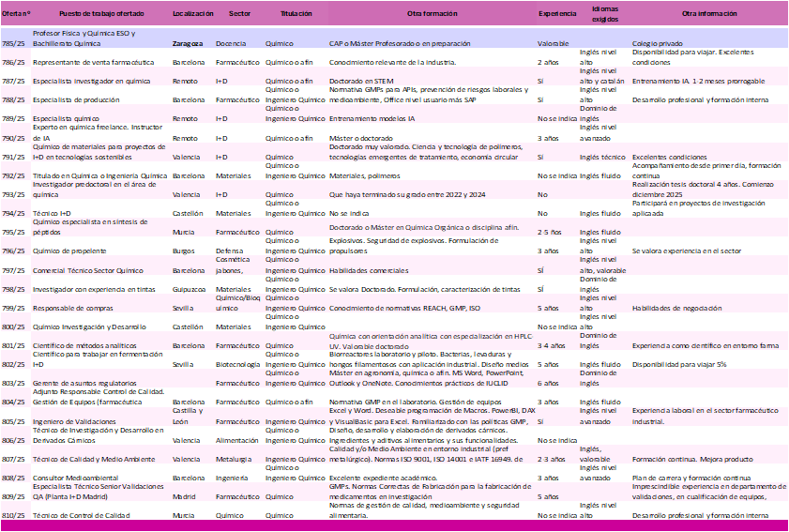Select the 'Idiomas exigidos' header cell
The image size is (789, 532).
point(605,15)
